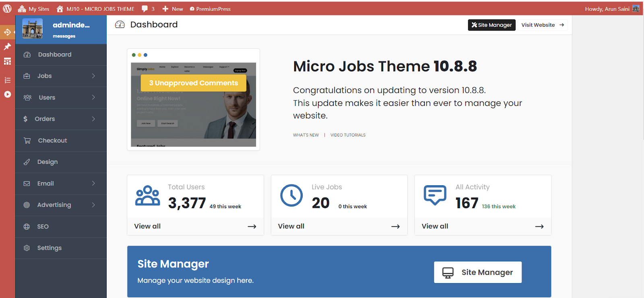The width and height of the screenshot is (644, 298).
Task: Click the '49 this week' users text
Action: (x=225, y=207)
